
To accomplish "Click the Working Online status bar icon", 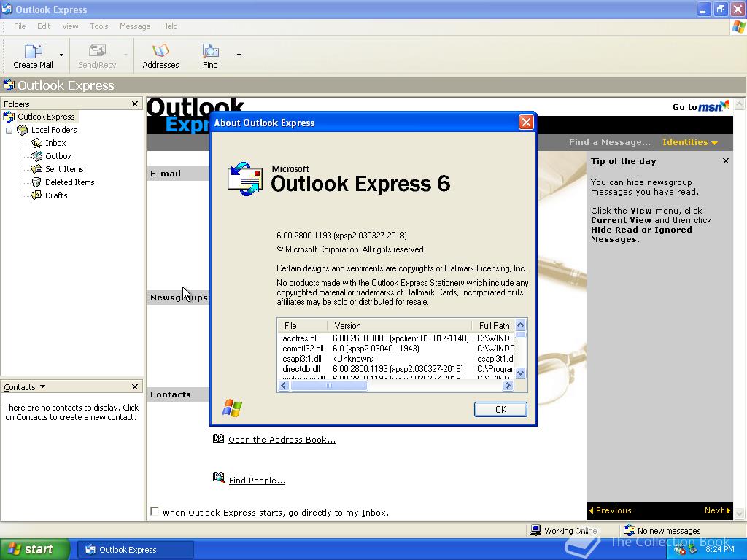I will 536,530.
